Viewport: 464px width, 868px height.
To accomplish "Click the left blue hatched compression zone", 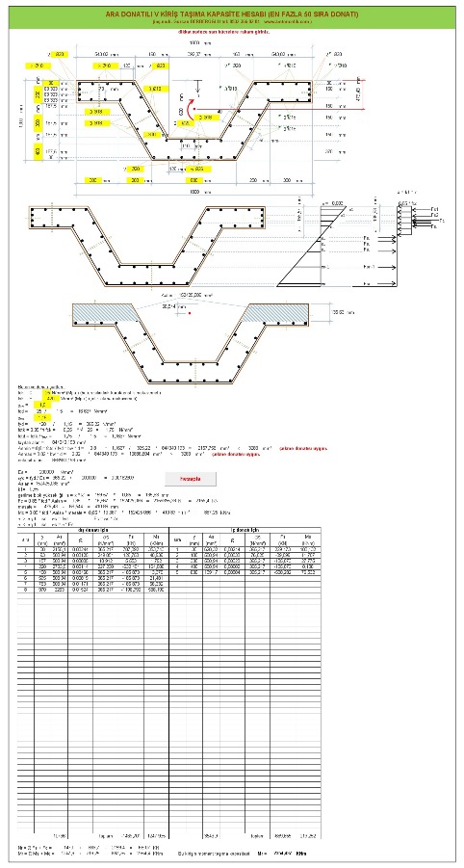I will pyautogui.click(x=104, y=313).
